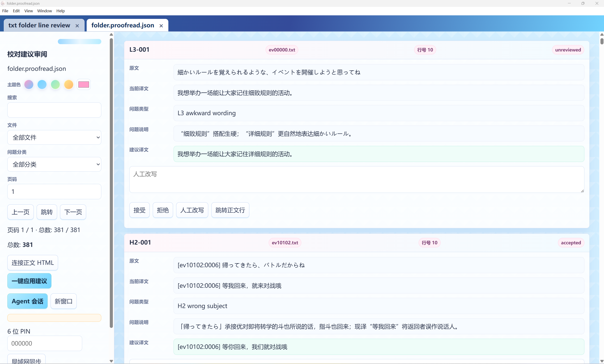The image size is (604, 364).
Task: Expand the 全部文件 file dropdown
Action: (54, 137)
